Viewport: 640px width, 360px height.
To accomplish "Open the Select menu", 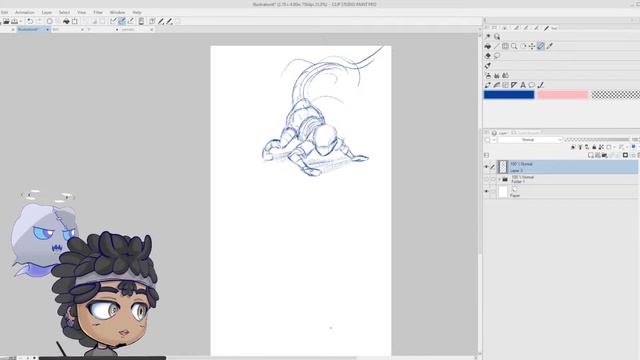I will 64,13.
